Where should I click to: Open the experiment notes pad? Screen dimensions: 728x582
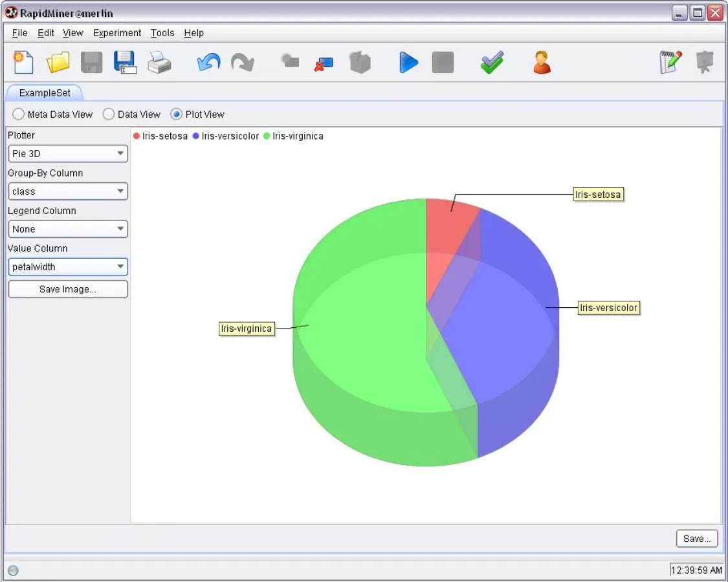670,62
